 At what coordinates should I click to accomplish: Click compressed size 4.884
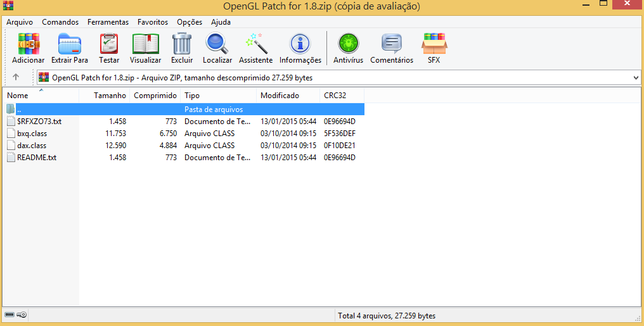pos(169,145)
